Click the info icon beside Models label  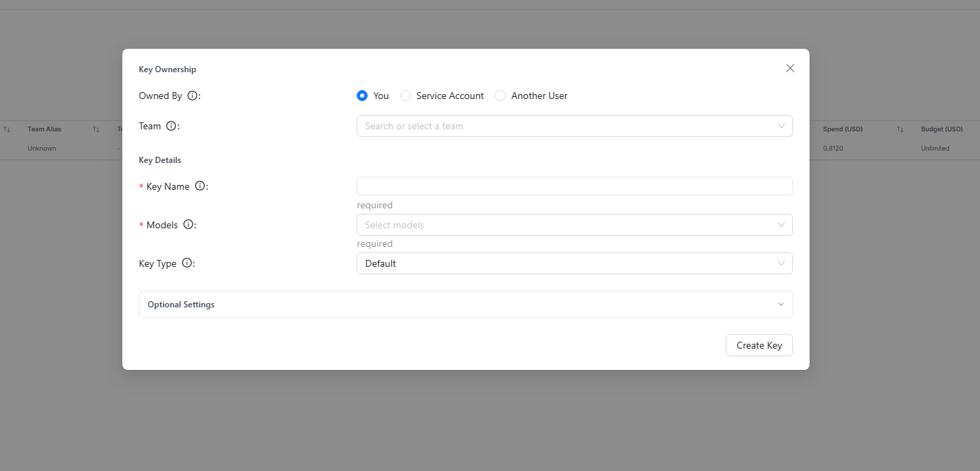[x=188, y=225]
